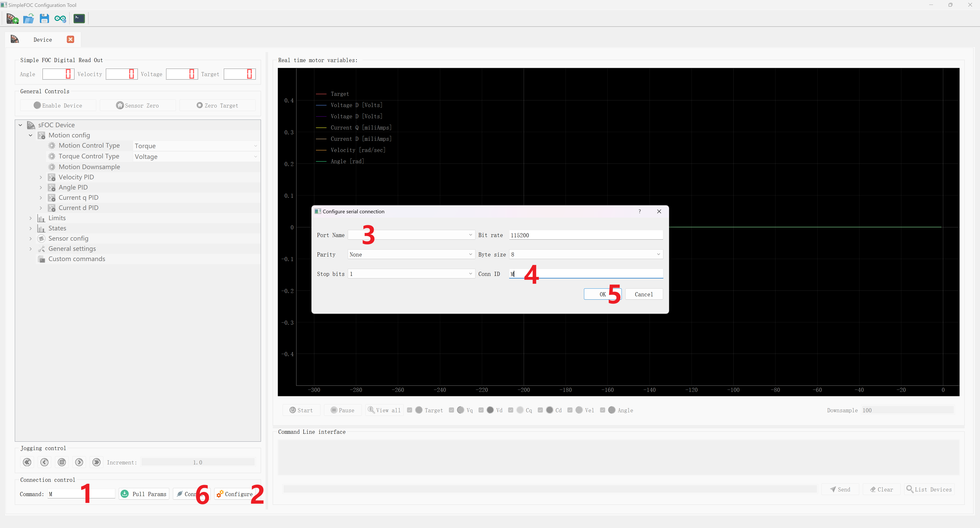Click the Pause plot button
The height and width of the screenshot is (528, 980).
[342, 410]
